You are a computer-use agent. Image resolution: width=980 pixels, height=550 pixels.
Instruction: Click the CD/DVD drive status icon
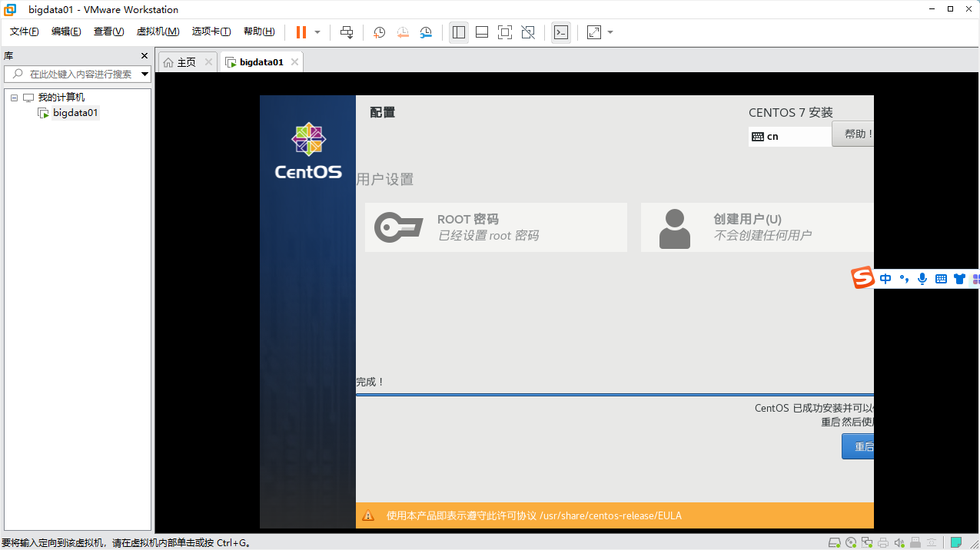[x=851, y=543]
